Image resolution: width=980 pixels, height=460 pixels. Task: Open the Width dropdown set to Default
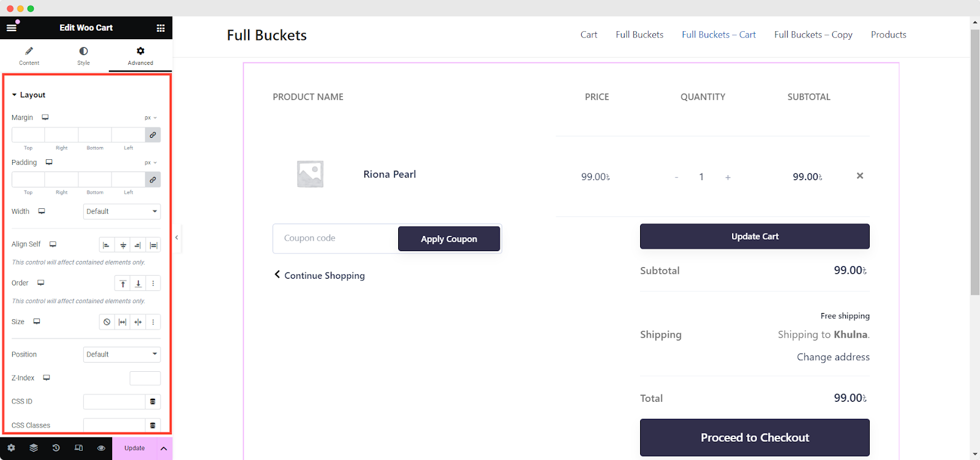pos(121,211)
